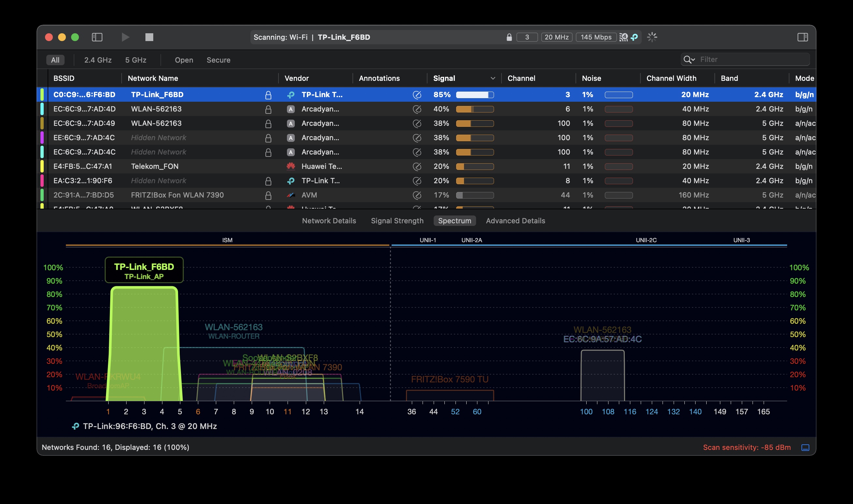Click the 40% signal bar for WLAN-562163

pos(474,109)
